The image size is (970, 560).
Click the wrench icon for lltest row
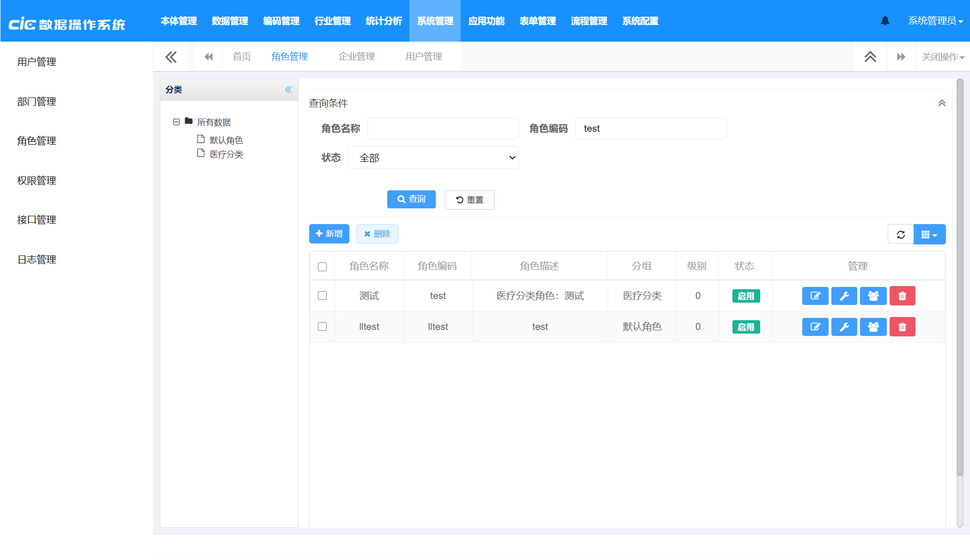[x=844, y=327]
